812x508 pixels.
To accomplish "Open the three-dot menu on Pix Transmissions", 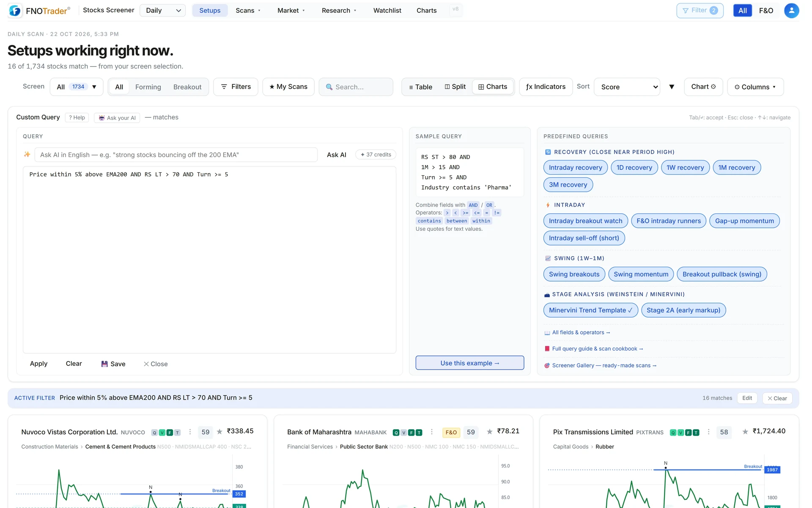I will coord(708,432).
